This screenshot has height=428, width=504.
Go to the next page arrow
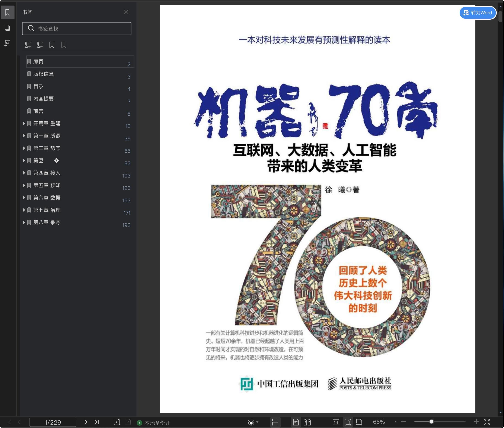pyautogui.click(x=86, y=422)
